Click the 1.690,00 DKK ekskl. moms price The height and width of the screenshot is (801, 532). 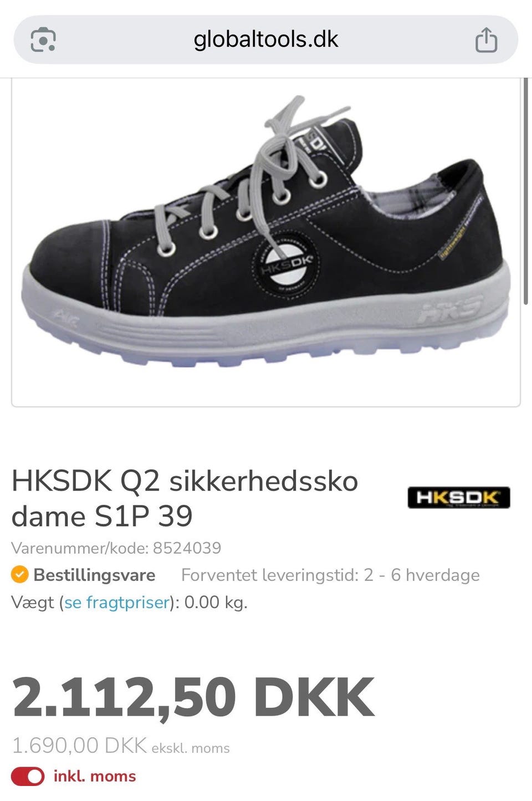[x=121, y=746]
